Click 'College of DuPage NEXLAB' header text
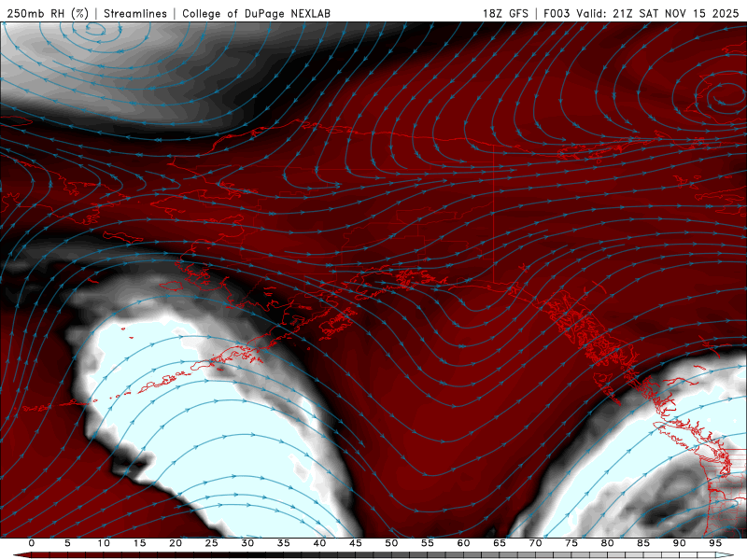747x560 pixels. point(256,13)
